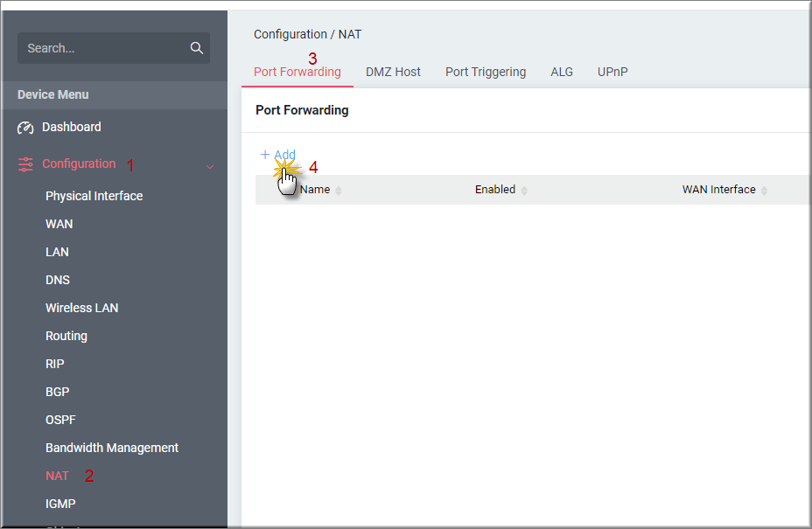
Task: Sort by WAN Interface column arrows
Action: (764, 191)
